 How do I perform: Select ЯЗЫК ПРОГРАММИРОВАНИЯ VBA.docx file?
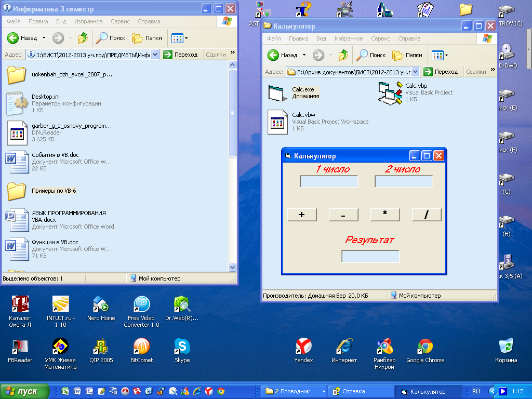[60, 220]
